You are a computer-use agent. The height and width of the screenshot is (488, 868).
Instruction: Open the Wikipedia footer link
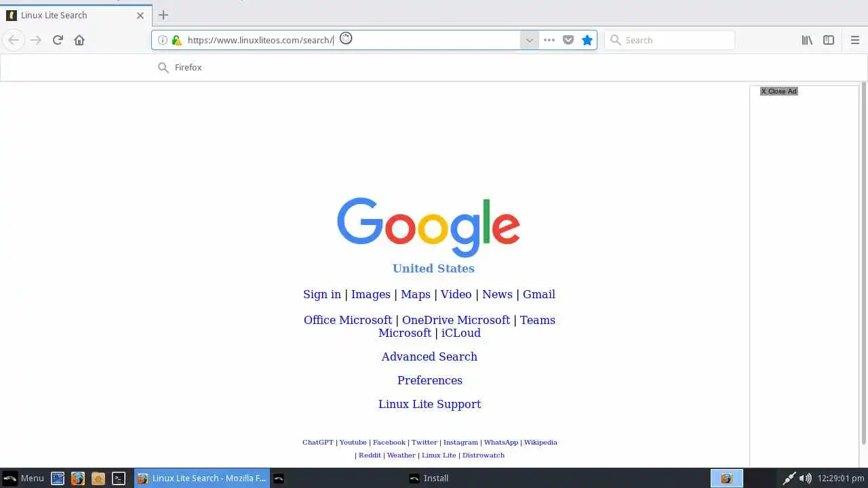pos(540,442)
